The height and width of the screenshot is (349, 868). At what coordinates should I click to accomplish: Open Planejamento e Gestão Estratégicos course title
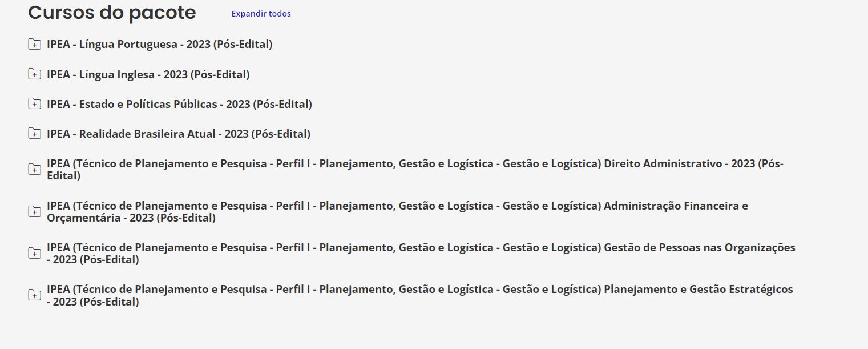click(419, 289)
